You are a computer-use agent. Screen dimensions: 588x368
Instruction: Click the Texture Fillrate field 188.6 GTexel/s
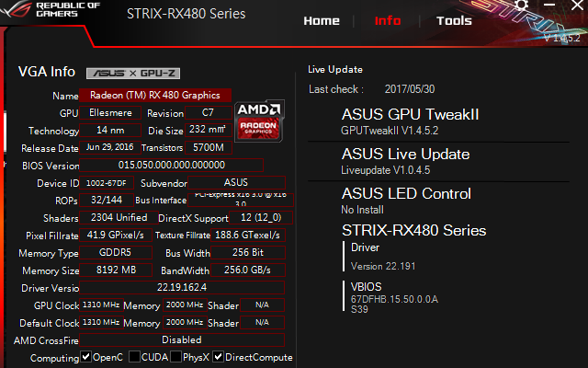[x=248, y=235]
